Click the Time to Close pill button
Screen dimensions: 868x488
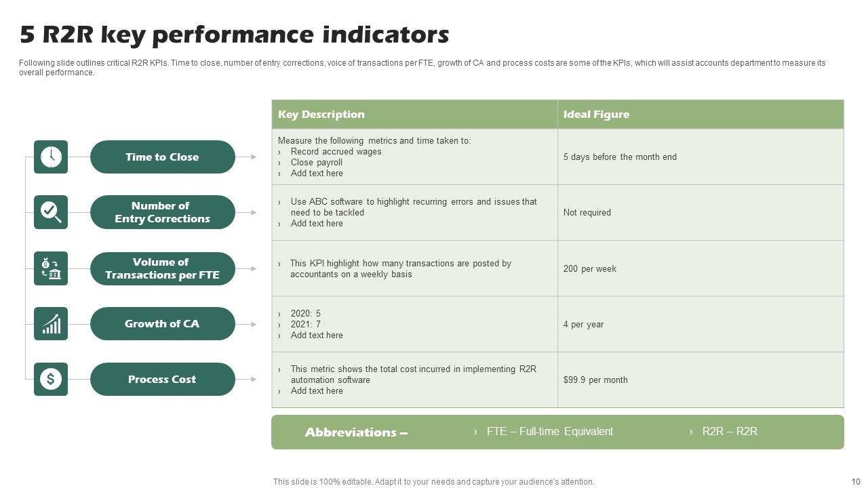pyautogui.click(x=162, y=157)
